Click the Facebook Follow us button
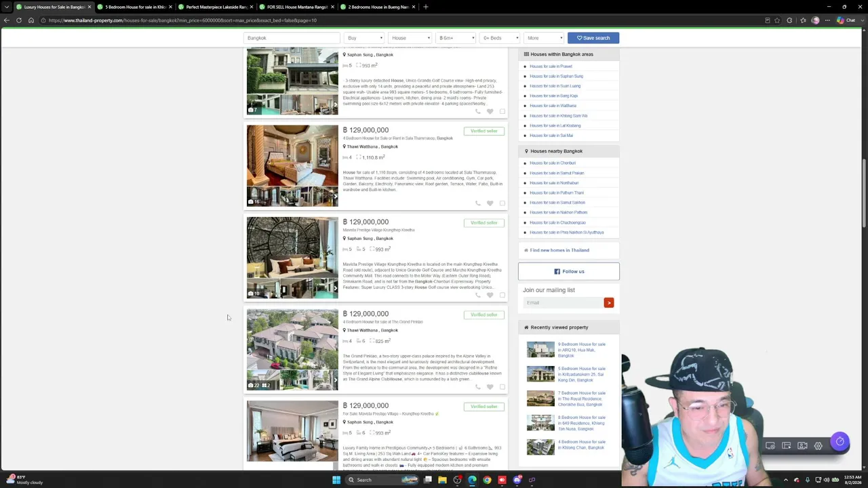The height and width of the screenshot is (488, 868). tap(569, 272)
